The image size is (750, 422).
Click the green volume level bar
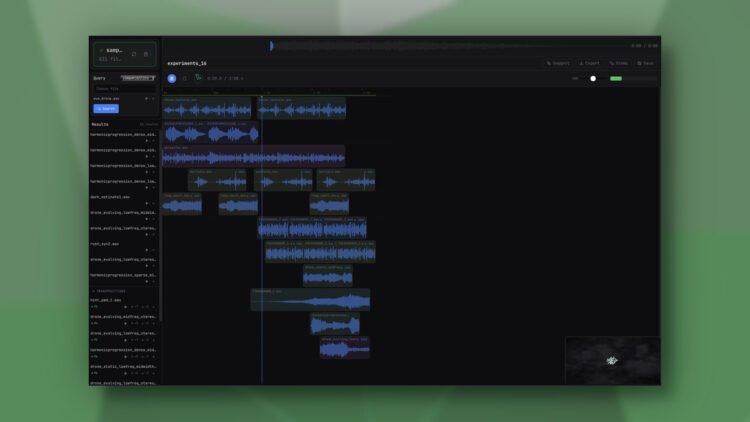(616, 78)
